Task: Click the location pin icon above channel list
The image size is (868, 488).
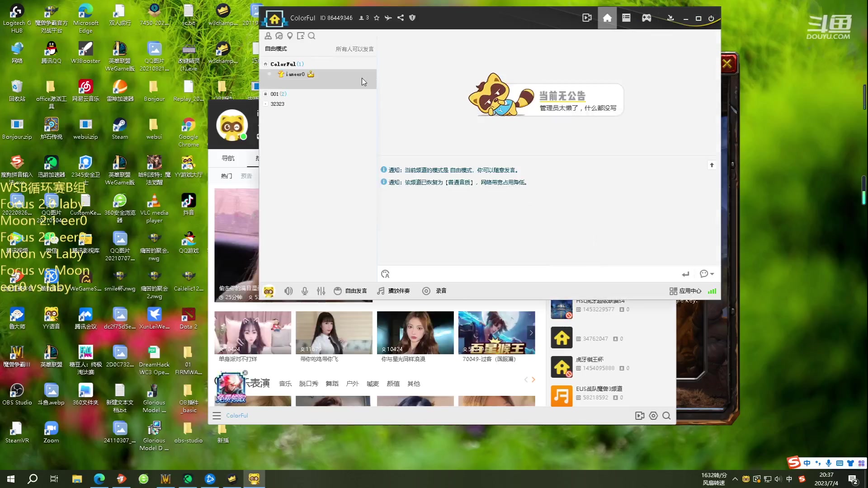Action: point(290,36)
